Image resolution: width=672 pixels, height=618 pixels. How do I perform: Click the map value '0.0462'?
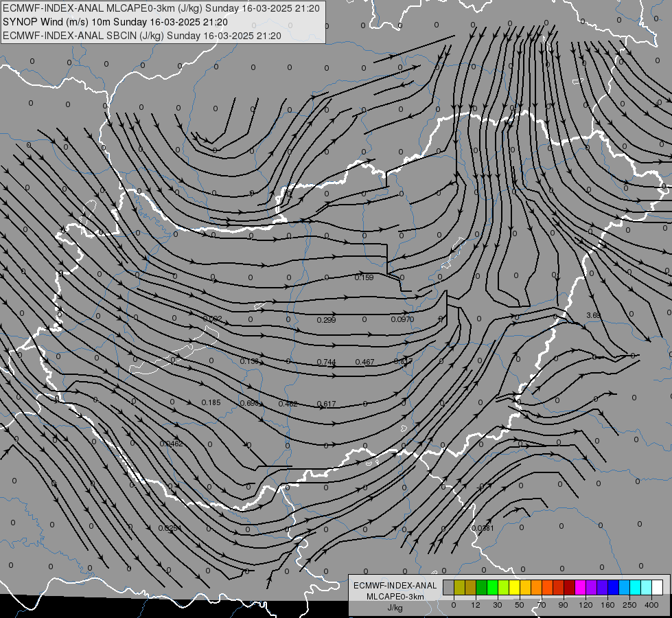(x=171, y=444)
